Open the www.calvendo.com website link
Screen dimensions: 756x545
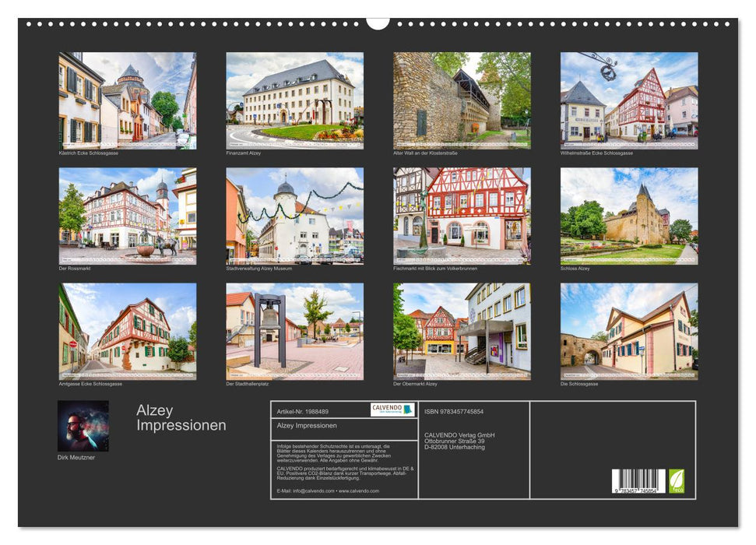[x=357, y=490]
